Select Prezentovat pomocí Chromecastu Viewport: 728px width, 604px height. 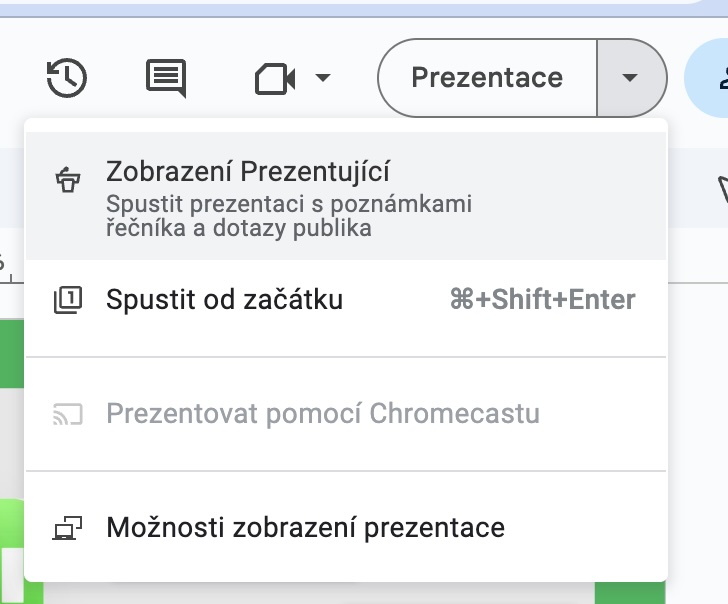tap(322, 414)
